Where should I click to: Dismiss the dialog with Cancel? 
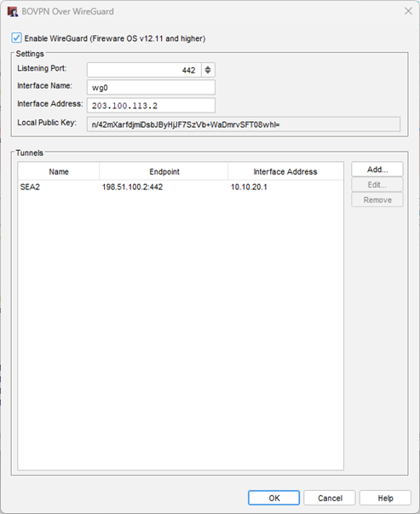pyautogui.click(x=330, y=498)
